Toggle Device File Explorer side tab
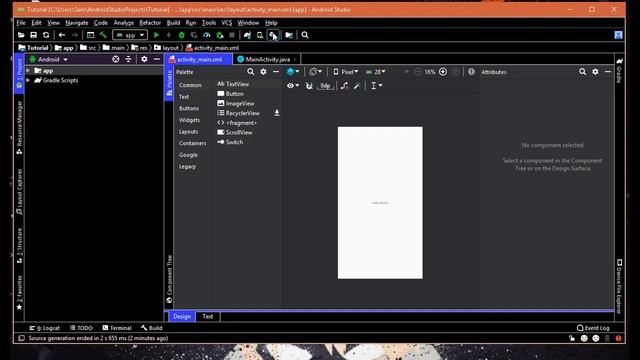Image resolution: width=640 pixels, height=360 pixels. (619, 286)
